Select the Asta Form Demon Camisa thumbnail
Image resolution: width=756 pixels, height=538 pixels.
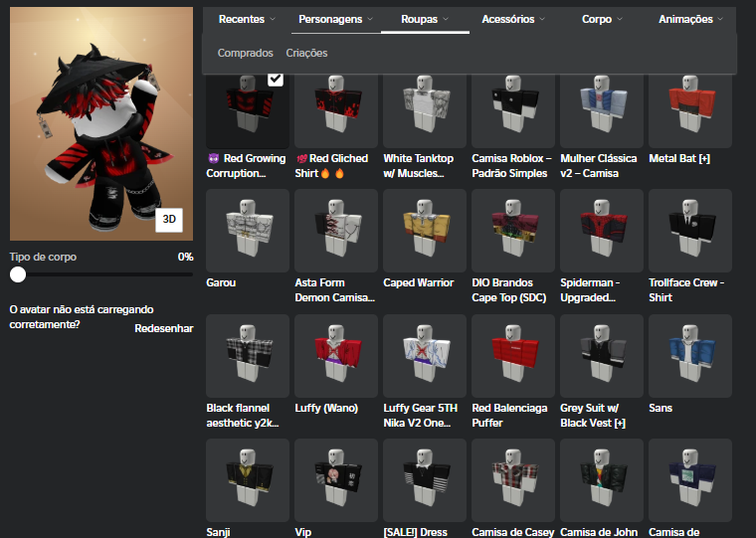click(x=336, y=231)
